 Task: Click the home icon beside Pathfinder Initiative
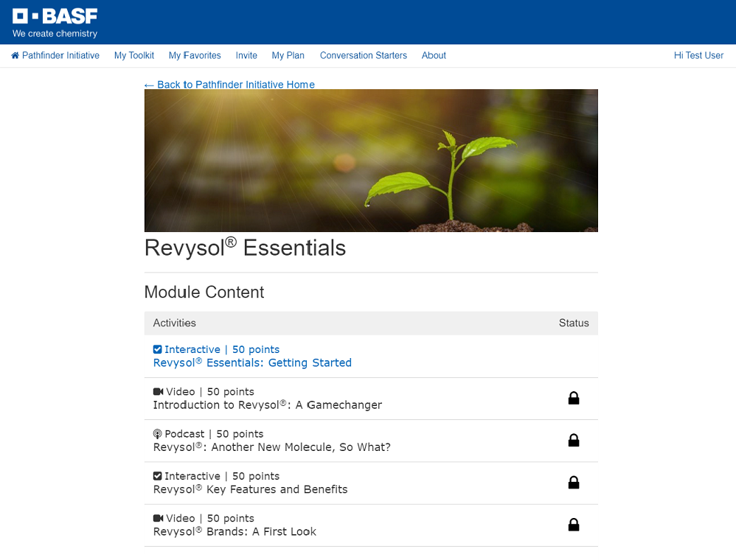coord(15,55)
